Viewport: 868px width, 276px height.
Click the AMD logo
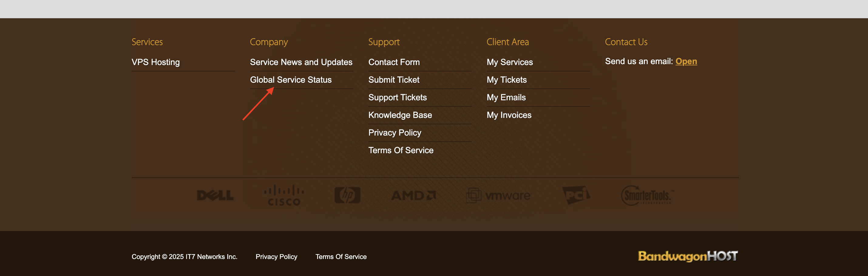(413, 195)
